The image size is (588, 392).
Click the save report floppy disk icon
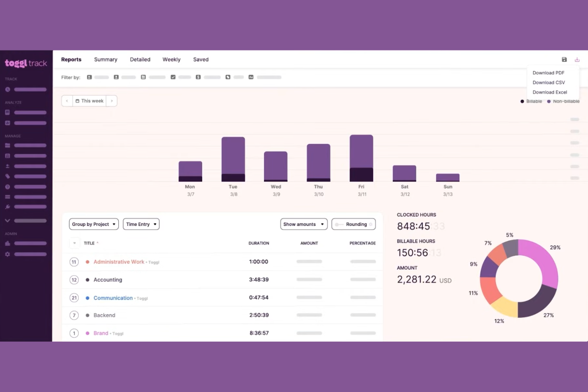[564, 59]
